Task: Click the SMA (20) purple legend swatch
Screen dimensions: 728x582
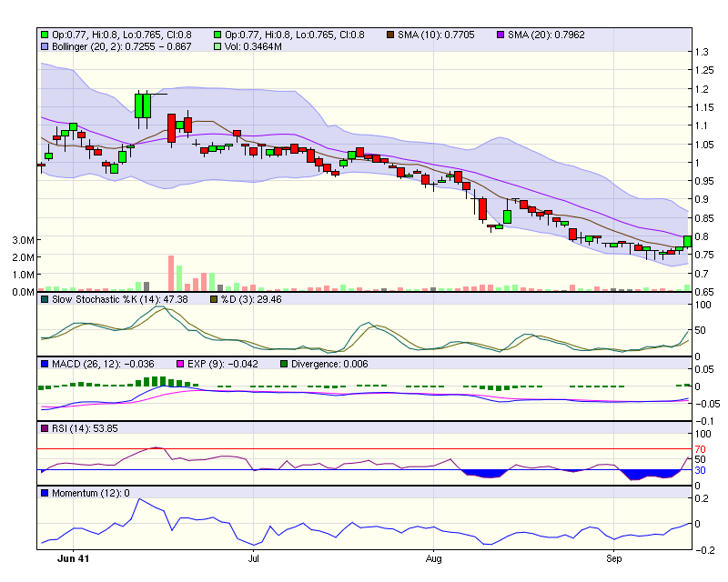Action: [500, 35]
